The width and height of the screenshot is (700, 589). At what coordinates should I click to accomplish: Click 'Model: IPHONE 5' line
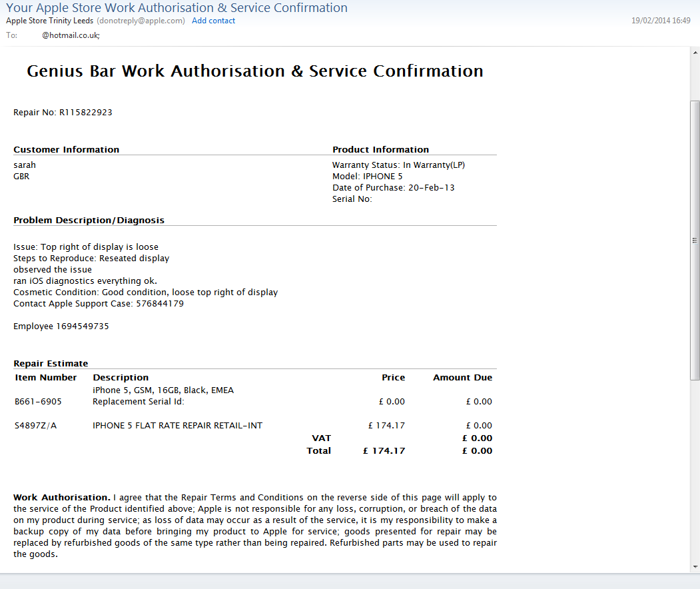pos(368,177)
